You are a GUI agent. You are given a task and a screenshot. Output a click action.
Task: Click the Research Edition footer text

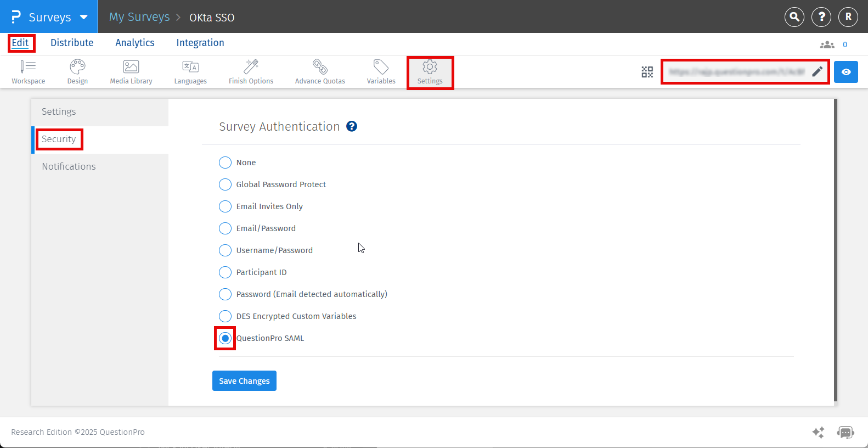[x=78, y=432]
